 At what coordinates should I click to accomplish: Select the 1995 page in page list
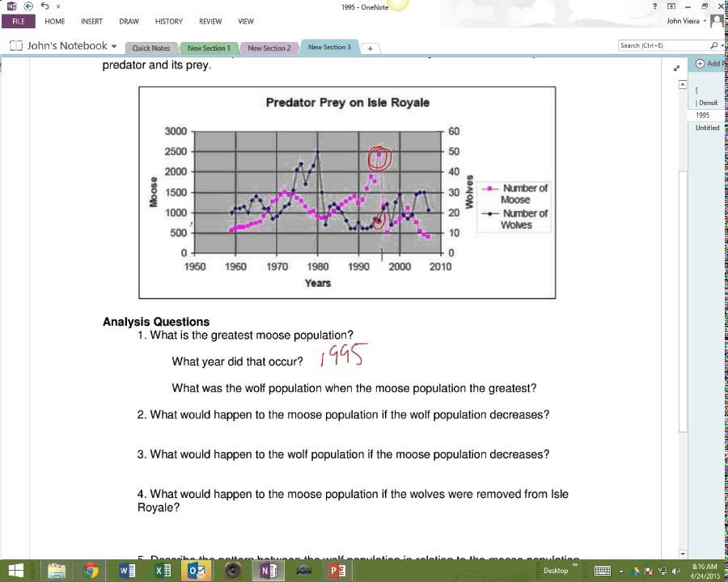point(702,115)
